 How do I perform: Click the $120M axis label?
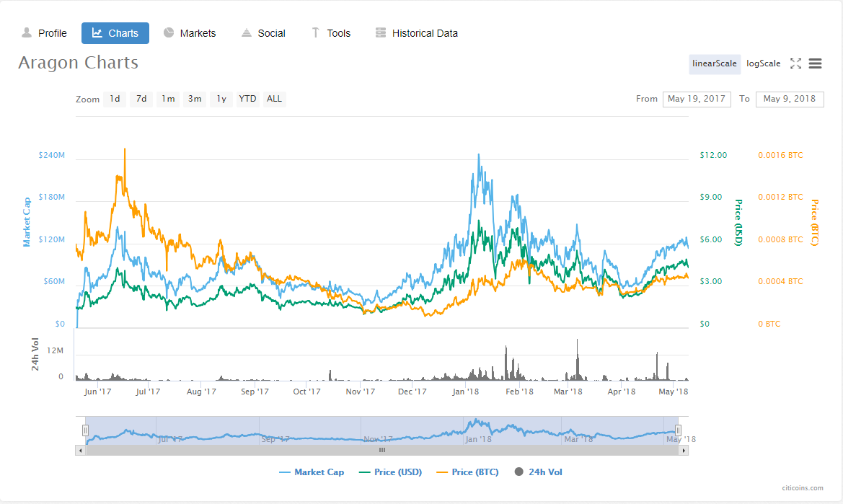(52, 239)
